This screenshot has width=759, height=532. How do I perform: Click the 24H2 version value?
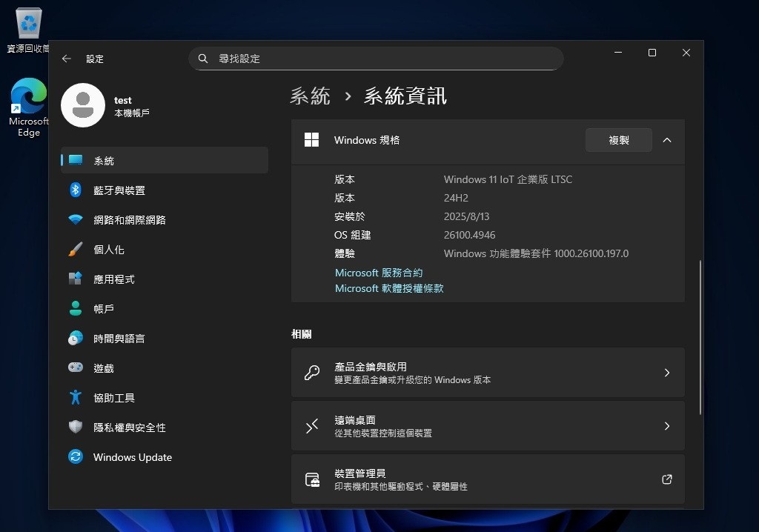[x=456, y=198]
